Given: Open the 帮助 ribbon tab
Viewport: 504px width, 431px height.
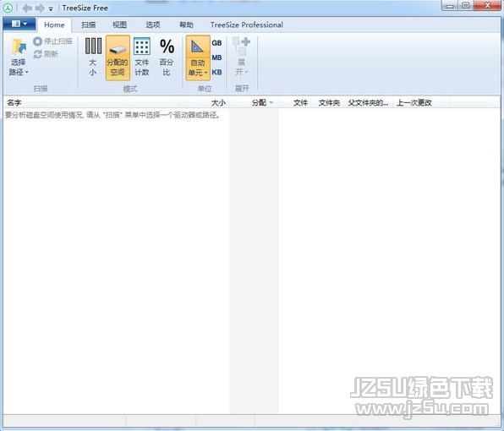Looking at the screenshot, I should (186, 25).
